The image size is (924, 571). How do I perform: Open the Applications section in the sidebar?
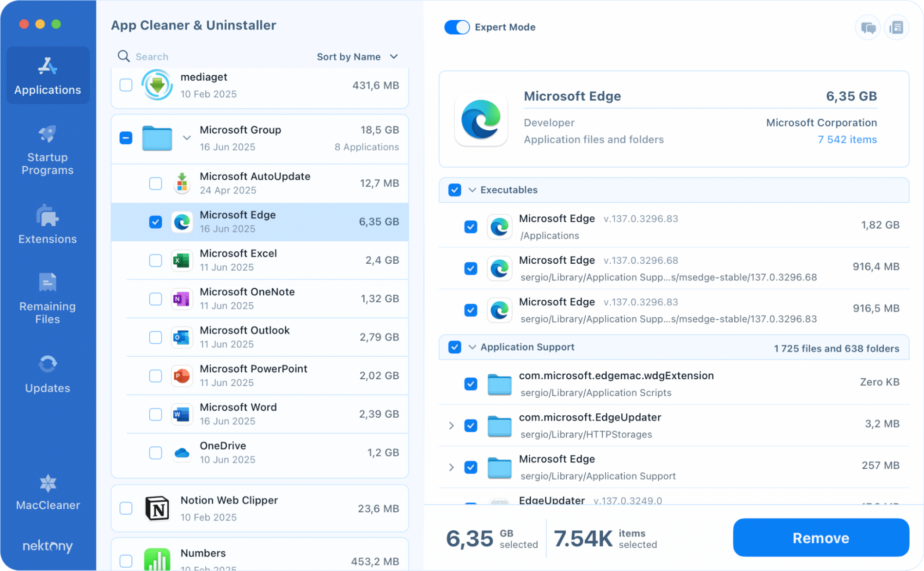pos(47,75)
